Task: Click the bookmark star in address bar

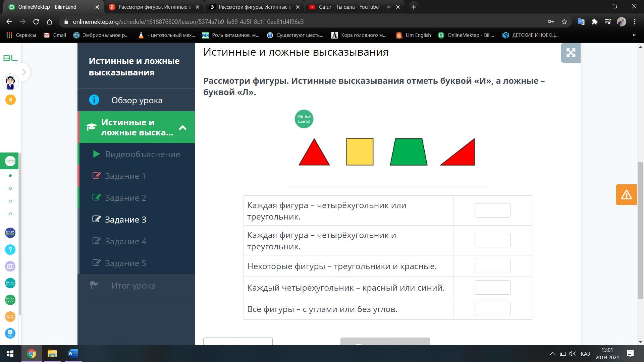Action: click(x=564, y=22)
